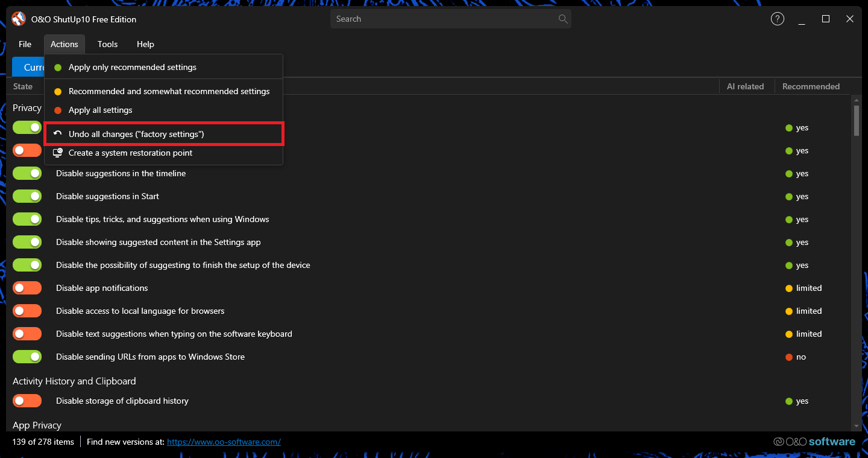
Task: Enable Disable access to local language for browsers
Action: click(27, 311)
